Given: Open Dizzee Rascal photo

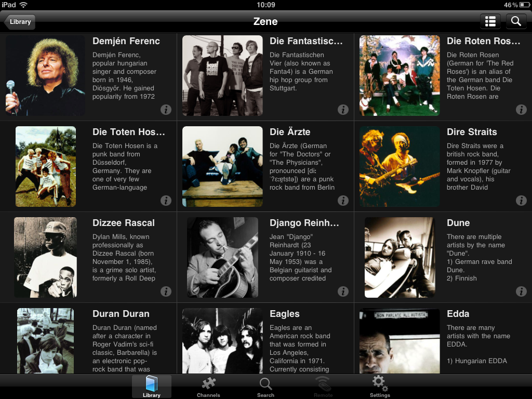Looking at the screenshot, I should coord(46,258).
